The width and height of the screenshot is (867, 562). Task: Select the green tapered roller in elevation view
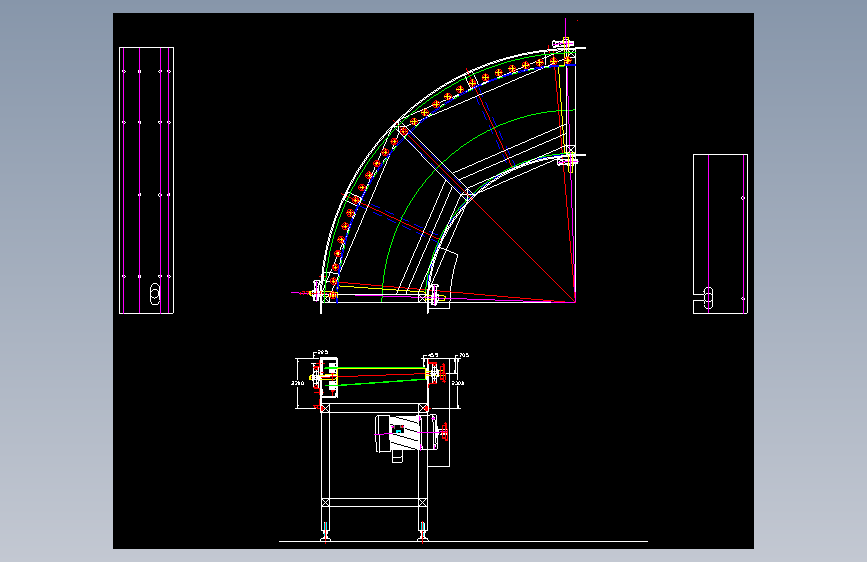click(380, 376)
